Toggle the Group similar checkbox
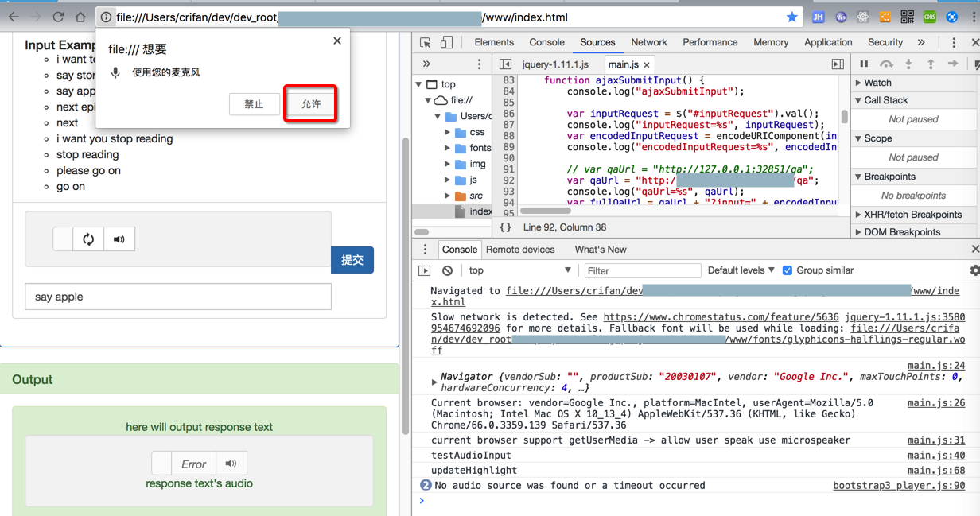Screen dimensions: 980x516 (x=787, y=270)
